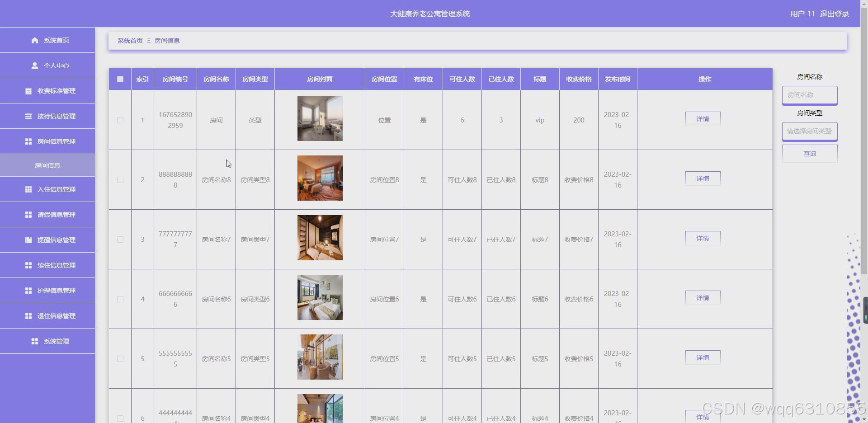The image size is (868, 423).
Task: Check the checkbox for row 1
Action: click(x=120, y=120)
